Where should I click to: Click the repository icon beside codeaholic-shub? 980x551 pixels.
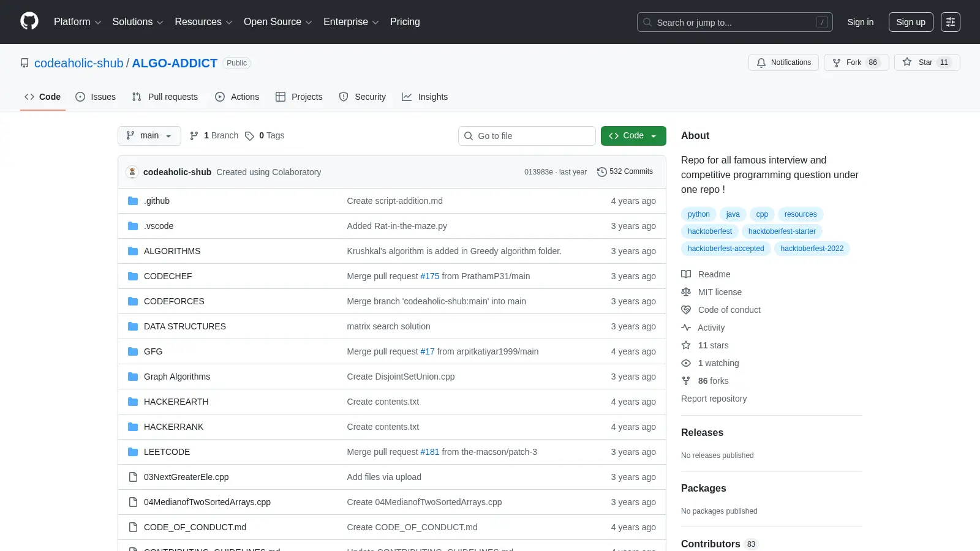click(x=24, y=63)
